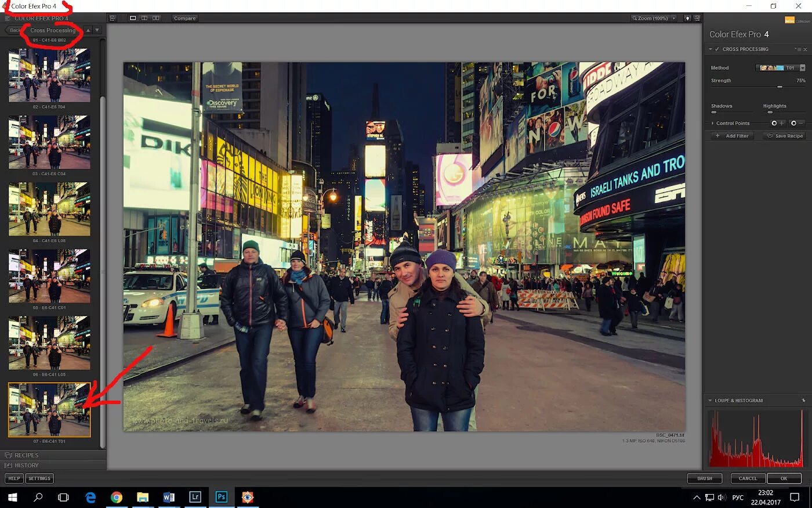Click the Loupe & Histogram pin icon
Image resolution: width=812 pixels, height=508 pixels.
coord(804,401)
